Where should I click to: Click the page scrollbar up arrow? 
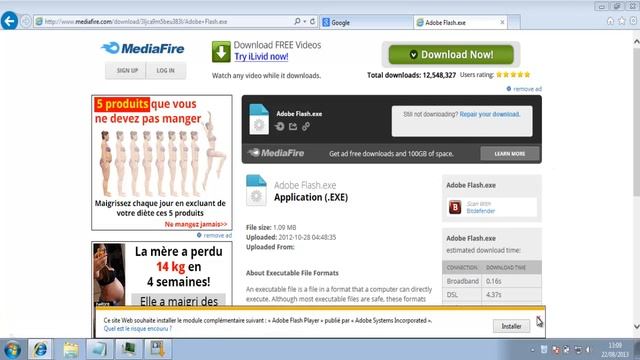point(636,41)
